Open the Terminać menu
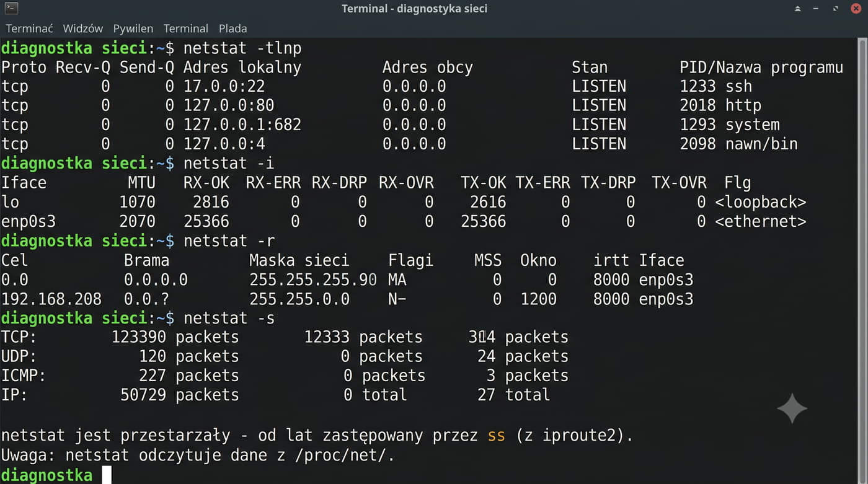 point(29,29)
